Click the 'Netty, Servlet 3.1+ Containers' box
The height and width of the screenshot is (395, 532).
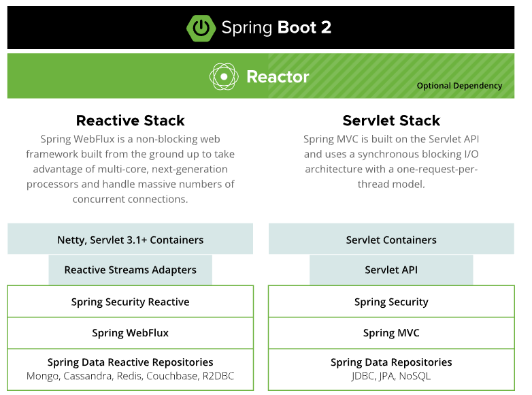(x=131, y=239)
